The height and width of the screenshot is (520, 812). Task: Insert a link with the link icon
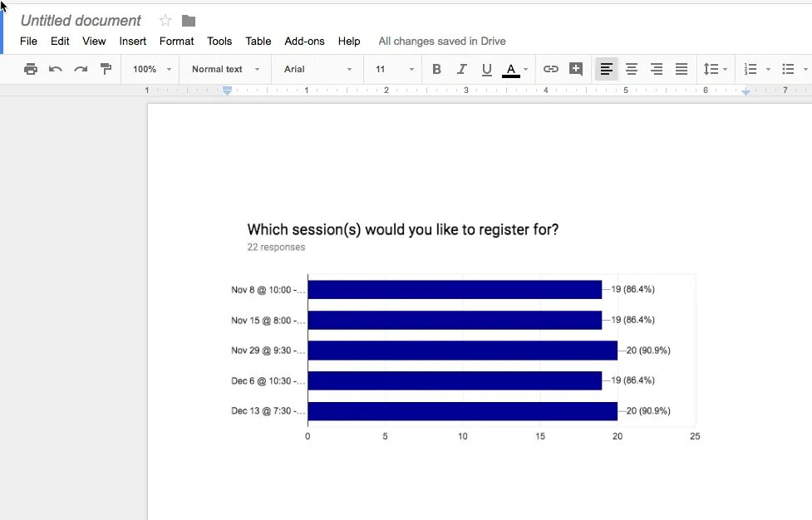click(550, 69)
